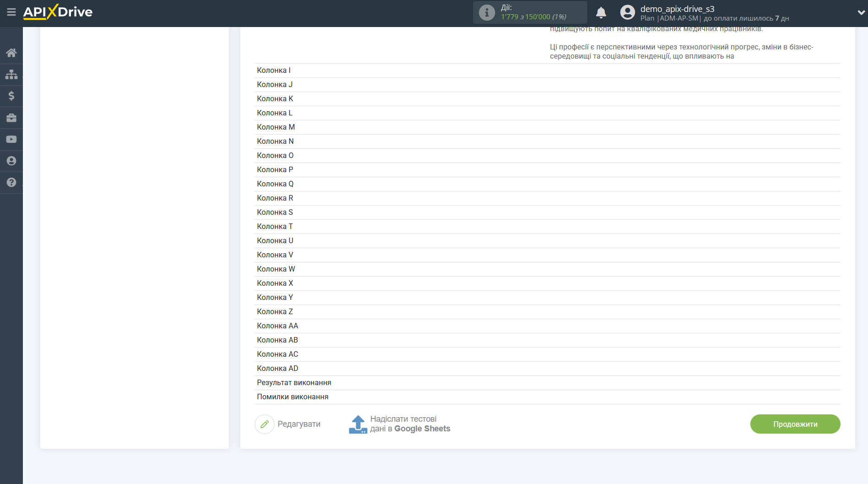Image resolution: width=868 pixels, height=484 pixels.
Task: Click the user avatar icon in header
Action: pyautogui.click(x=627, y=12)
